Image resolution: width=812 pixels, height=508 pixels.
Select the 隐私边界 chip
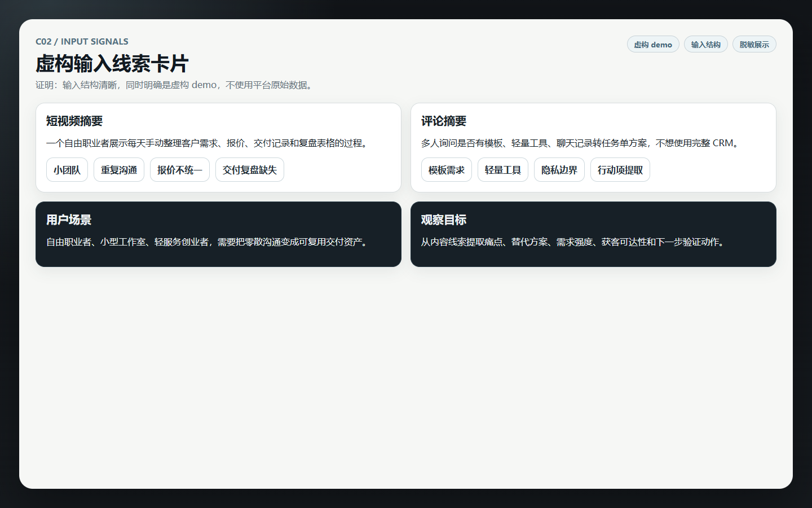click(x=559, y=170)
